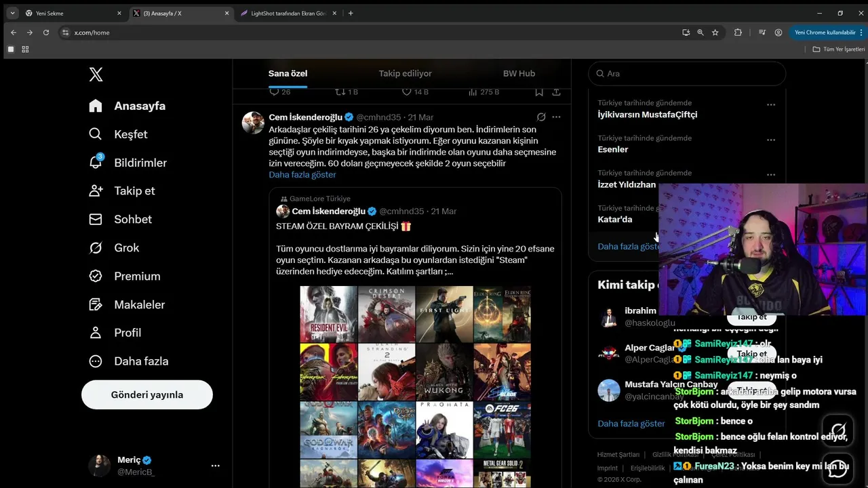Open apps grid icon in bookmarks bar
Screen dimensions: 868x488
25,49
